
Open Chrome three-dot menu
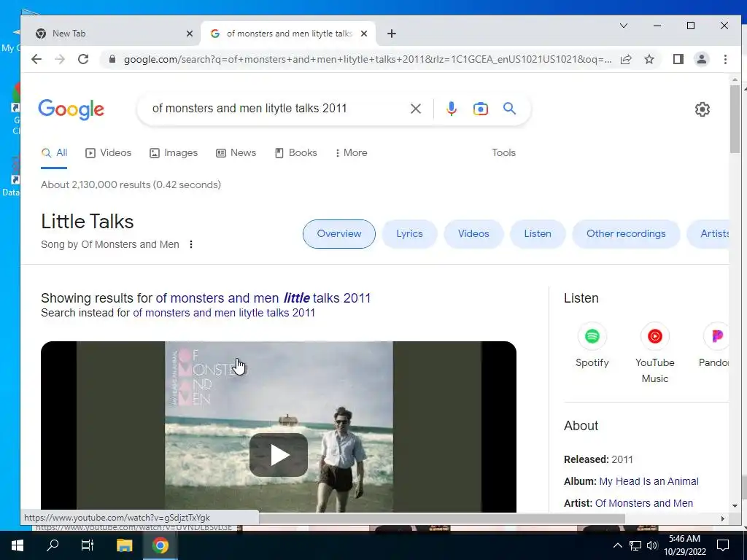tap(725, 59)
